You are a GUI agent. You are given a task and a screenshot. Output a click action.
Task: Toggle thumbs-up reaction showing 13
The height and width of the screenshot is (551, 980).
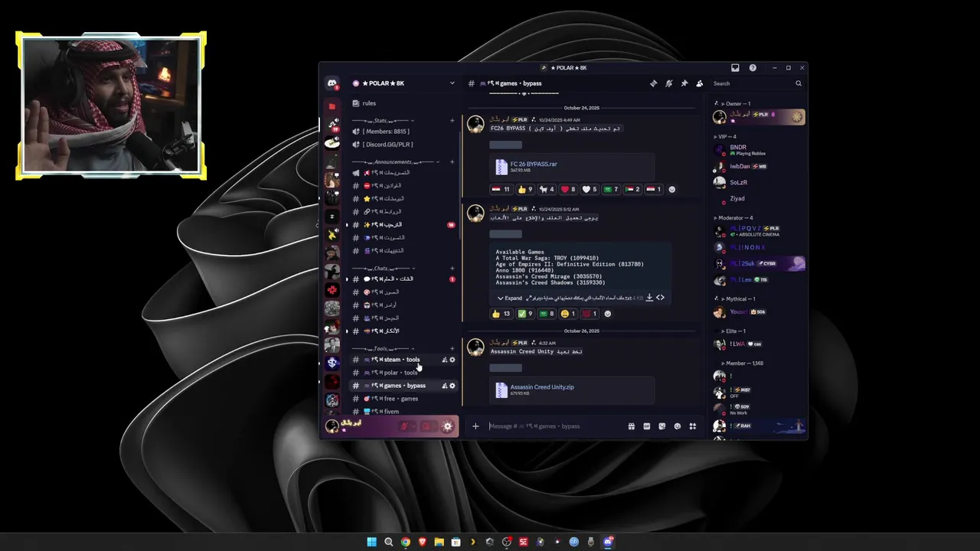click(x=501, y=314)
